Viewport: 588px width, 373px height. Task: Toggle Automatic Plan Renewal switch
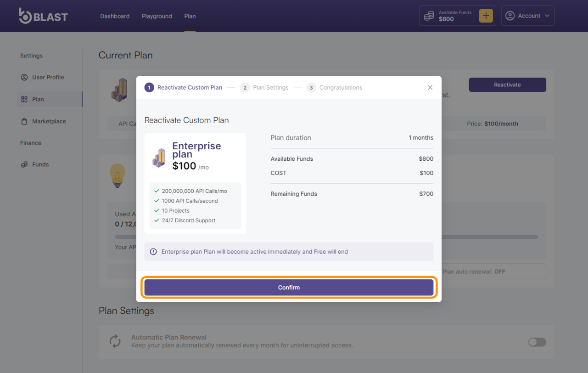click(537, 342)
